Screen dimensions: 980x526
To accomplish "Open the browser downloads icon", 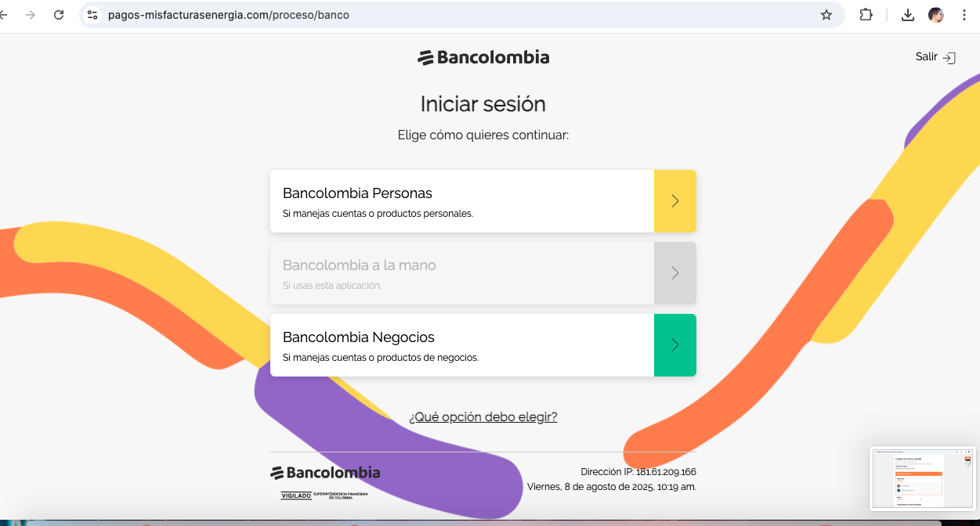I will coord(908,15).
